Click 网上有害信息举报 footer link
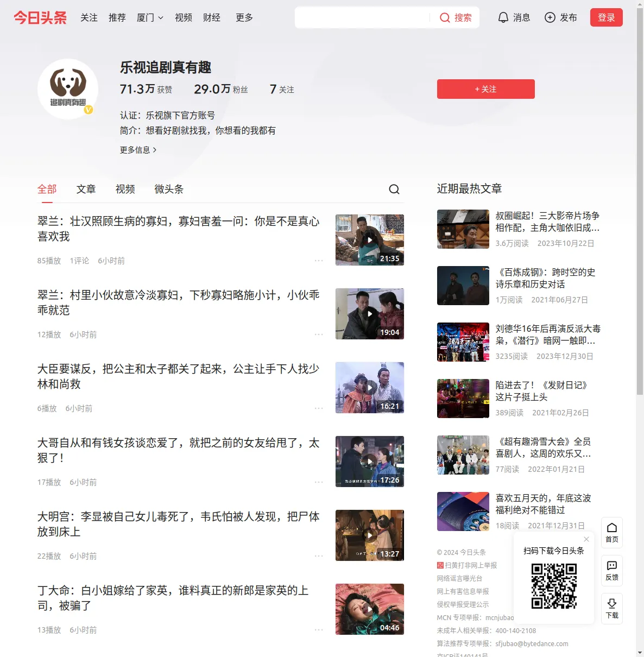Screen dimensions: 644x657 pyautogui.click(x=463, y=591)
